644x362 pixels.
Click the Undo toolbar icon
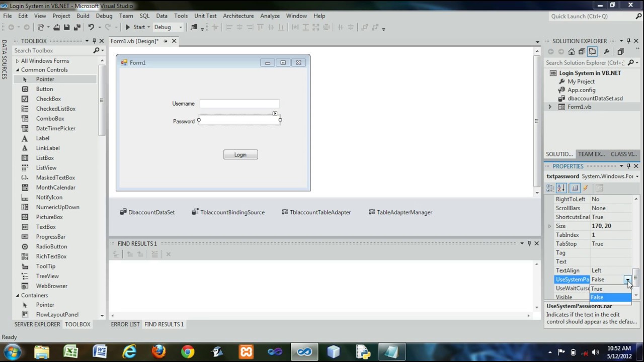[91, 27]
